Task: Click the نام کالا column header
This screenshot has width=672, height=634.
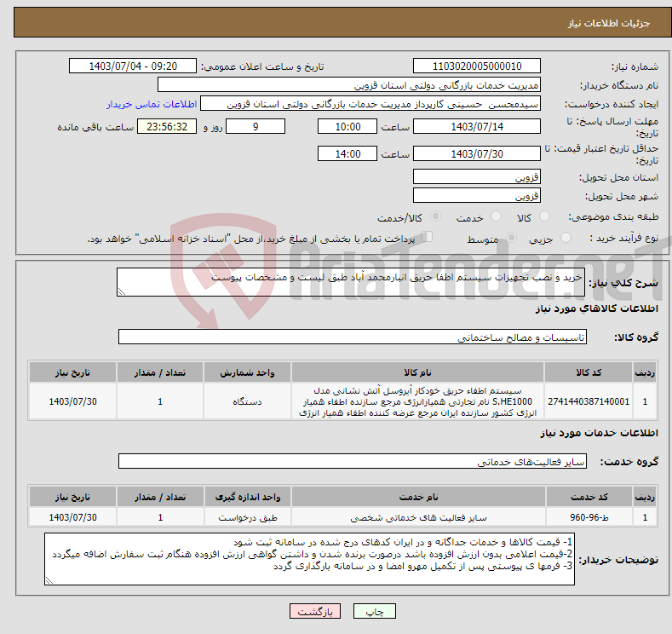Action: click(418, 372)
